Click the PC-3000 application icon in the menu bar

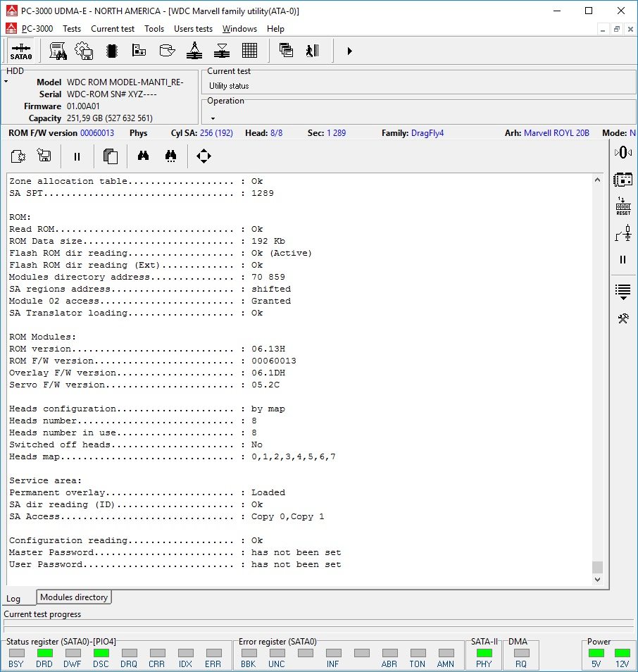point(11,29)
